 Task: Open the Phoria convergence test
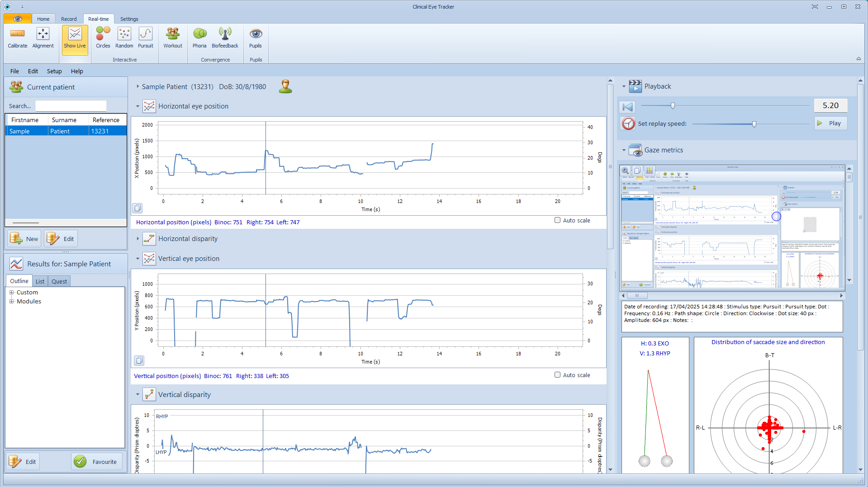[199, 34]
